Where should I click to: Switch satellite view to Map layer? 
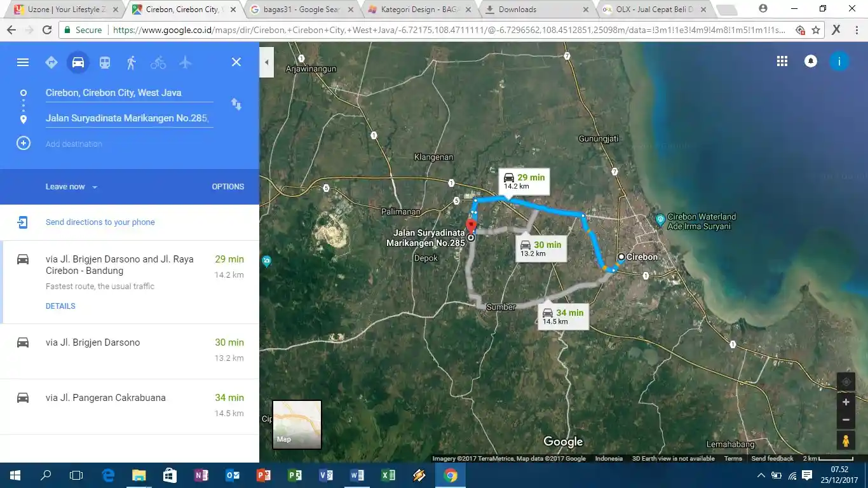click(297, 424)
